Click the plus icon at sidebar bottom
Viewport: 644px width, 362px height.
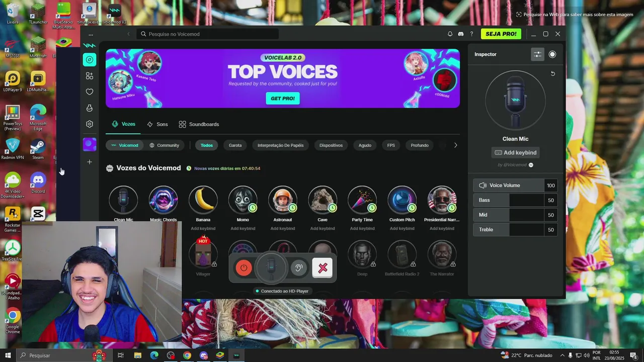[90, 162]
